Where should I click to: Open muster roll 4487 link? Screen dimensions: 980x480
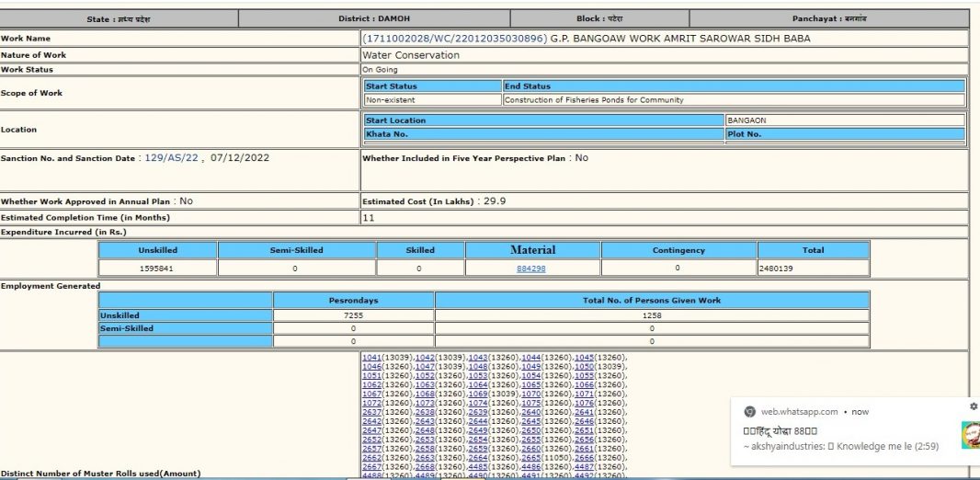click(x=584, y=467)
